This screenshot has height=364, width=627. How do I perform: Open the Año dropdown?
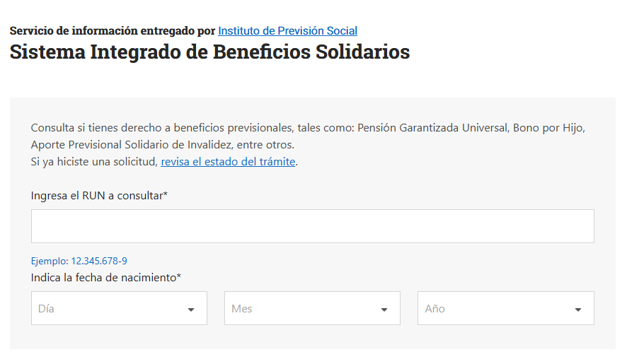[506, 308]
